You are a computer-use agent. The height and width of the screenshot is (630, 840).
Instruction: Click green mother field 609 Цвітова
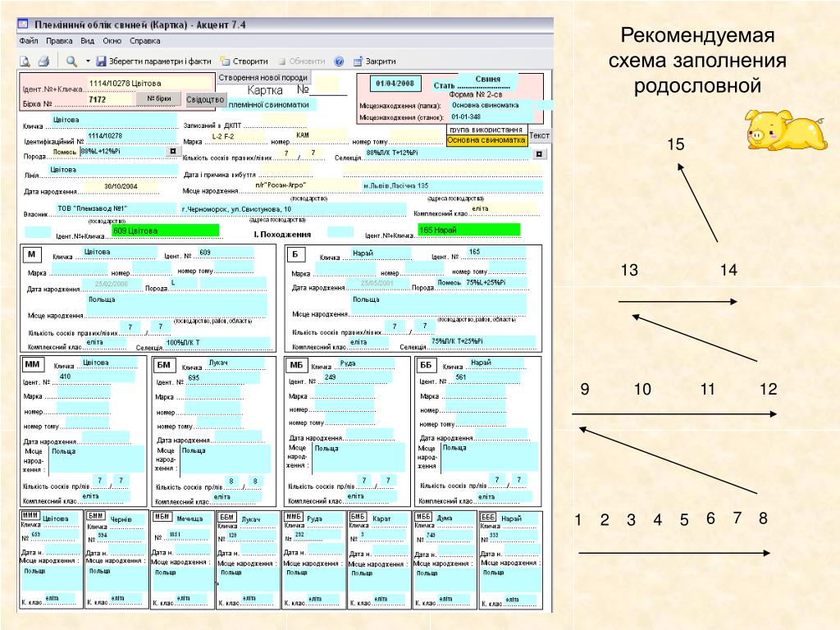pos(166,231)
